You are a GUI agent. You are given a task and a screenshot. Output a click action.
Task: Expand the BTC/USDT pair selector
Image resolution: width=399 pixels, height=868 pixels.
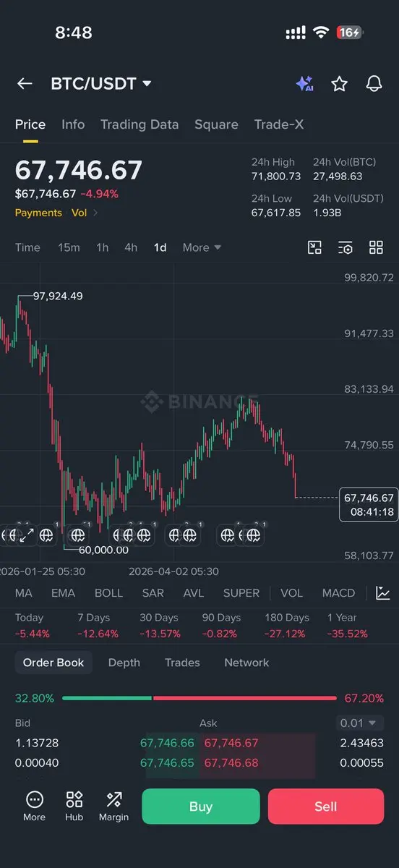[x=100, y=84]
